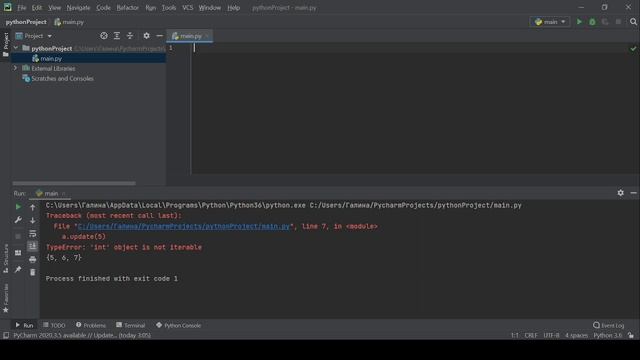Image resolution: width=640 pixels, height=360 pixels.
Task: Toggle the Structure side tool window
Action: coord(6,258)
